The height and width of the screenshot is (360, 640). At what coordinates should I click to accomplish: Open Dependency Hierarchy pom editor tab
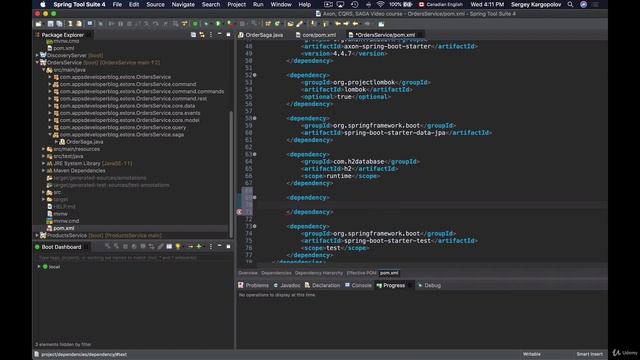[x=319, y=273]
